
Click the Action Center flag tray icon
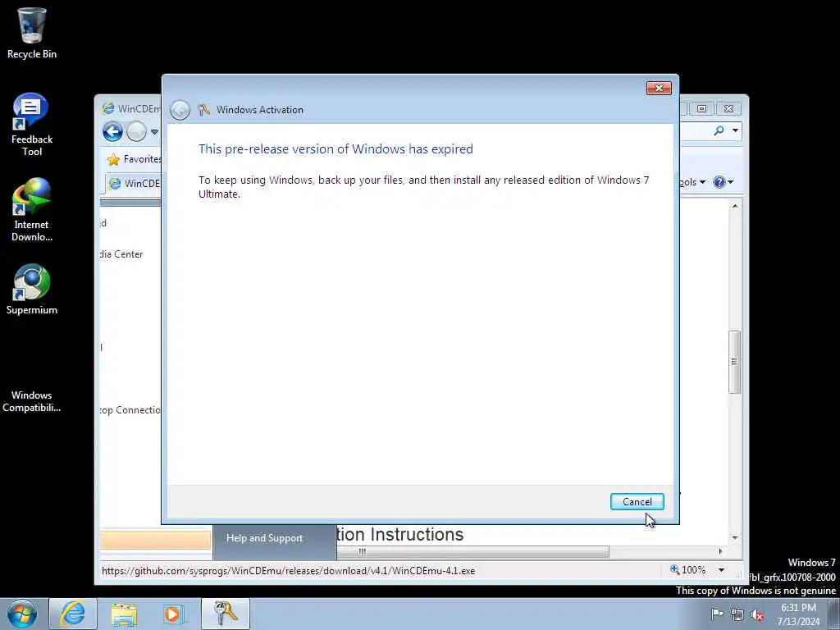(x=717, y=614)
